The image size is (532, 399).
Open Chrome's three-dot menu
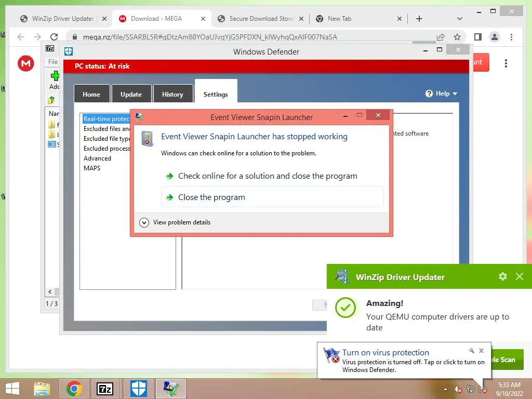click(511, 37)
